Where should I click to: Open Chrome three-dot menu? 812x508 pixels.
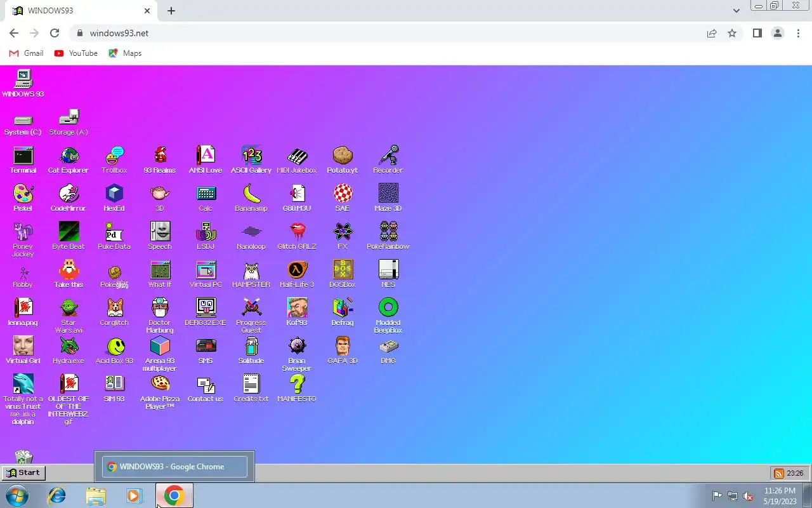(798, 33)
